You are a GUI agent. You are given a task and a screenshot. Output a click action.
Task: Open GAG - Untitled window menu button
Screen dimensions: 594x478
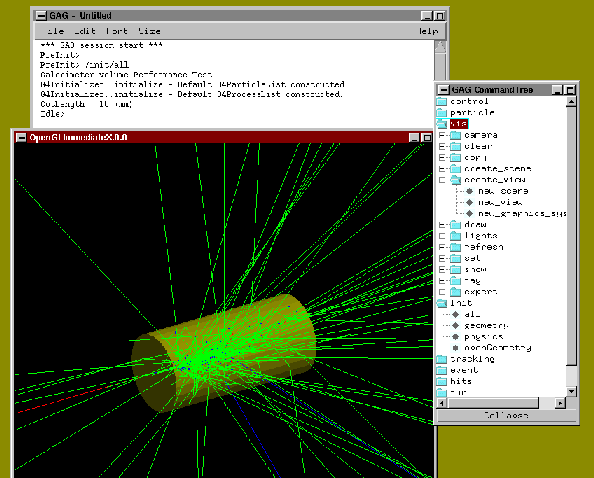pos(41,16)
